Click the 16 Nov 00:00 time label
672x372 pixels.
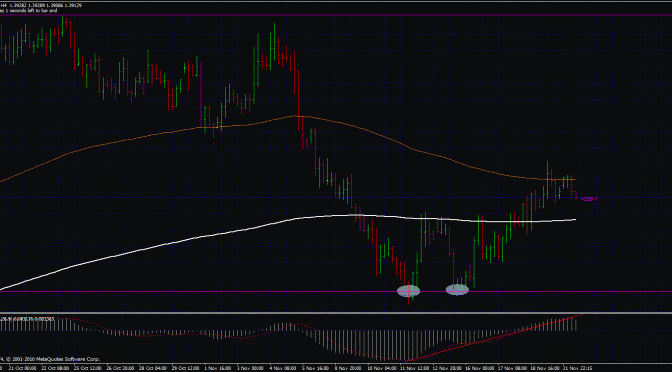480,368
